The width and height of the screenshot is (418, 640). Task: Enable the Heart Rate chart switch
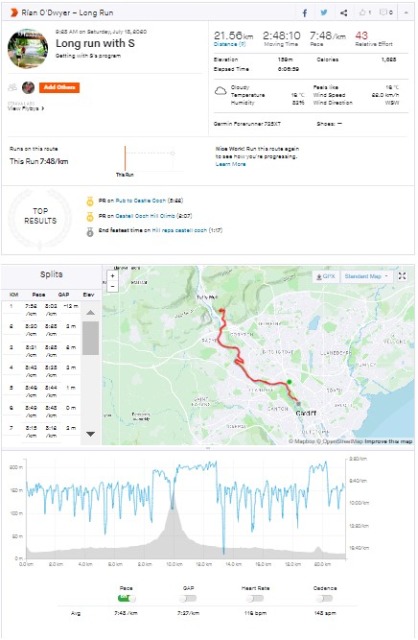(255, 598)
